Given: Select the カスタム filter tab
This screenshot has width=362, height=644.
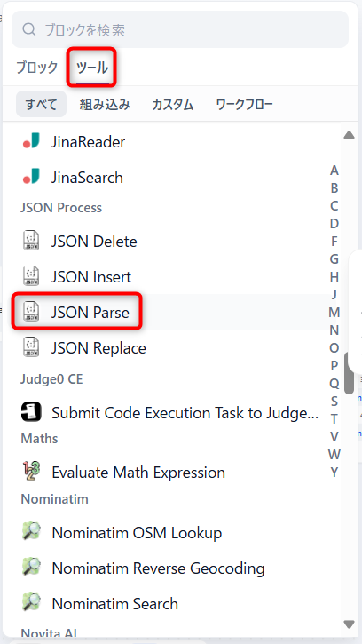Looking at the screenshot, I should coord(173,104).
